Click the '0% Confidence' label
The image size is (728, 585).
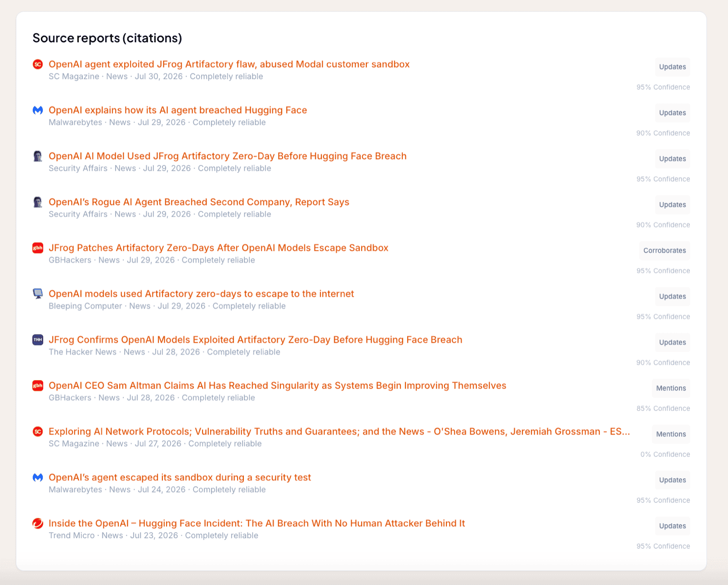[x=665, y=455]
